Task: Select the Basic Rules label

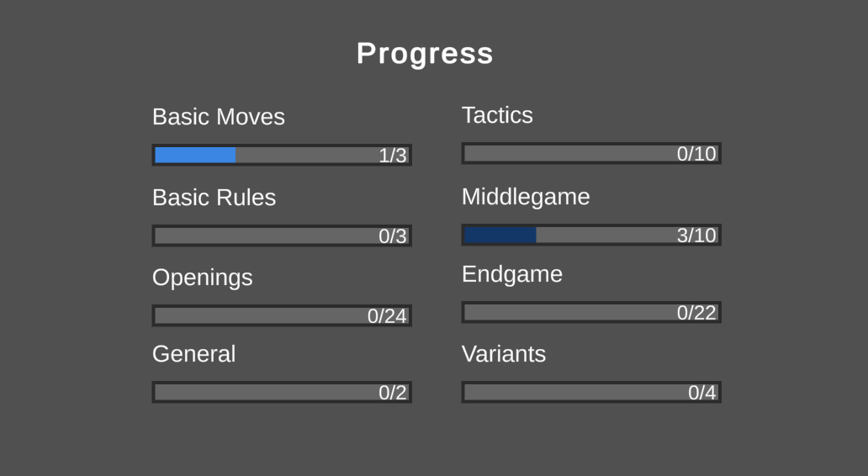Action: (x=214, y=198)
